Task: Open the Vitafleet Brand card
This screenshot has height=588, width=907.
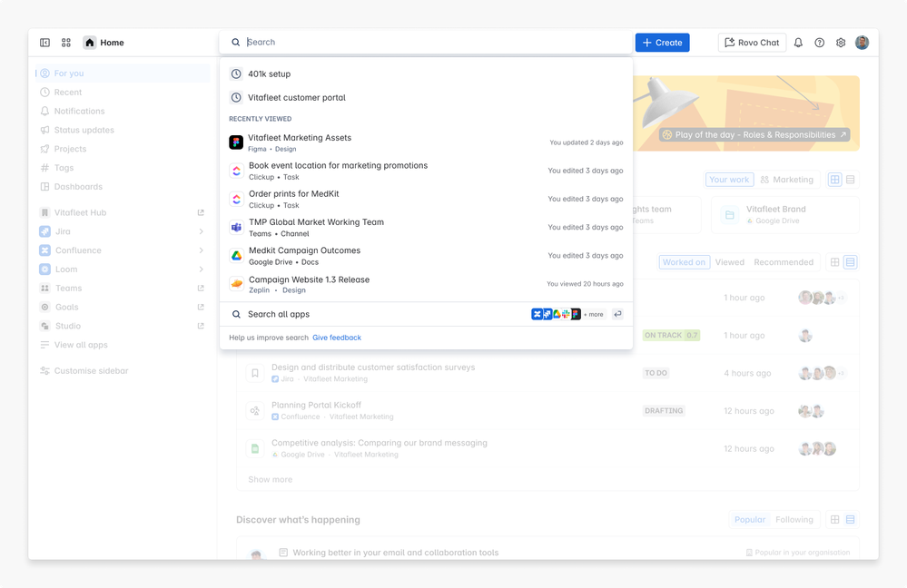Action: (785, 214)
